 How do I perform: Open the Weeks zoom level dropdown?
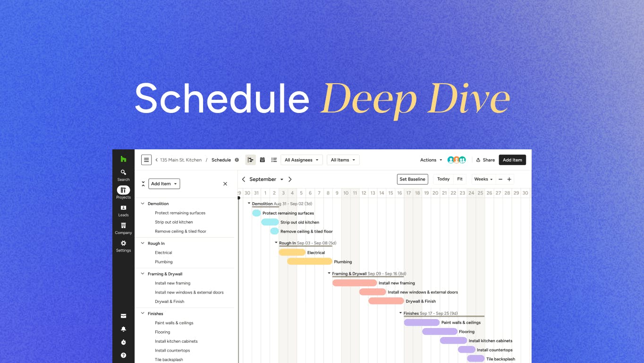click(x=483, y=179)
